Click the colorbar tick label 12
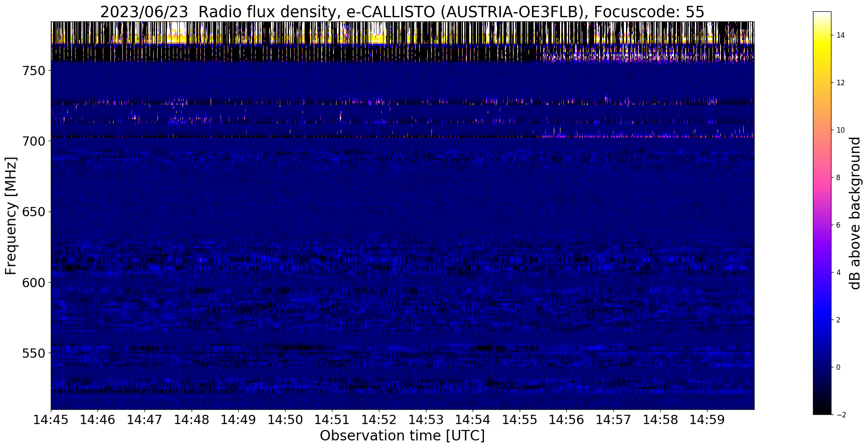 pyautogui.click(x=841, y=83)
